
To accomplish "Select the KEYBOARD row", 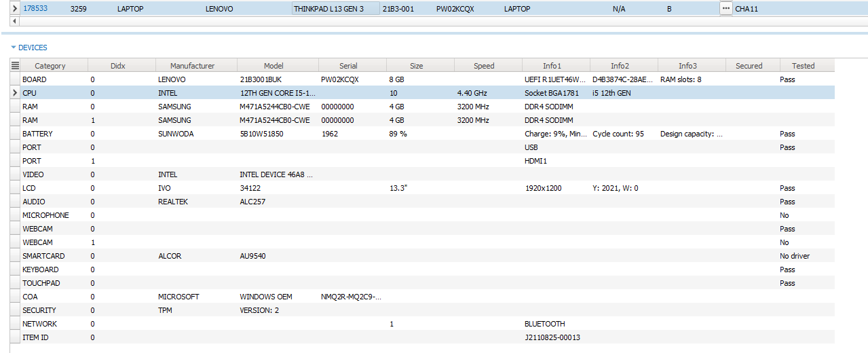I will click(423, 270).
